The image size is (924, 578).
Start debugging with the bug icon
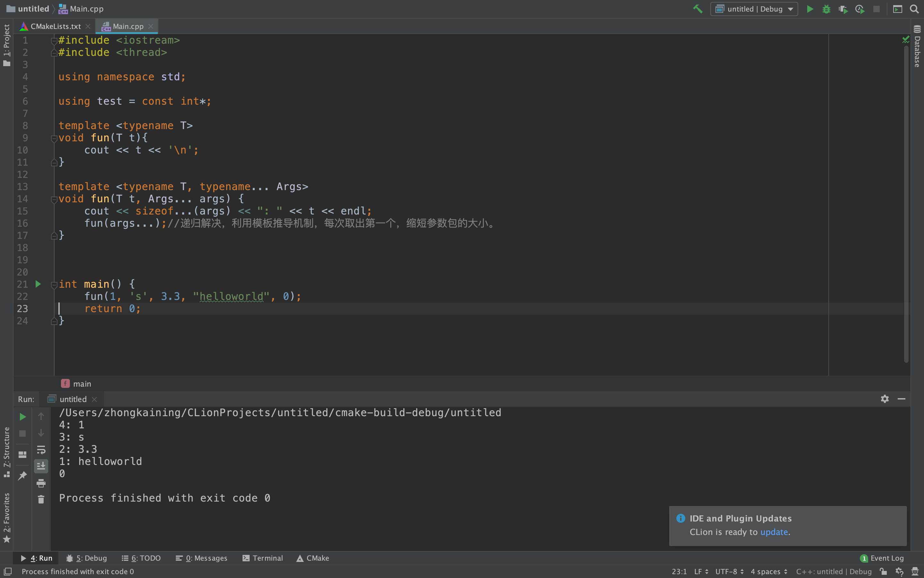pyautogui.click(x=826, y=9)
